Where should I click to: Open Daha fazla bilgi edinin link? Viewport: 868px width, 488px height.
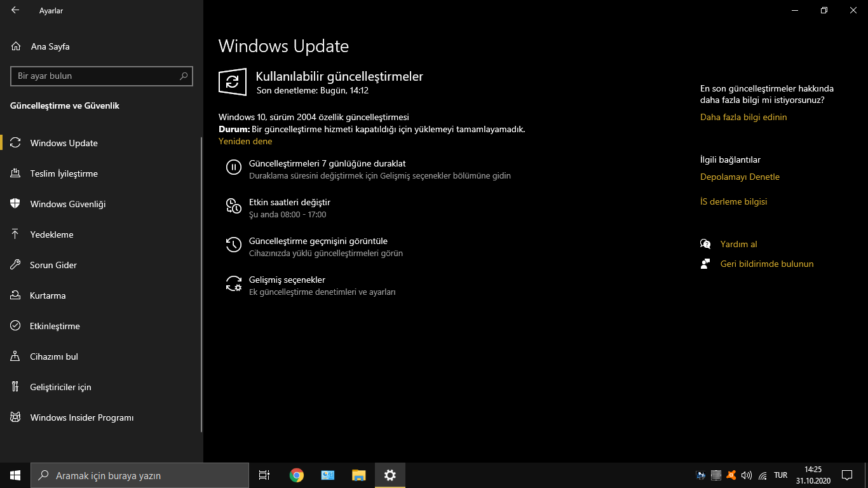pyautogui.click(x=743, y=117)
